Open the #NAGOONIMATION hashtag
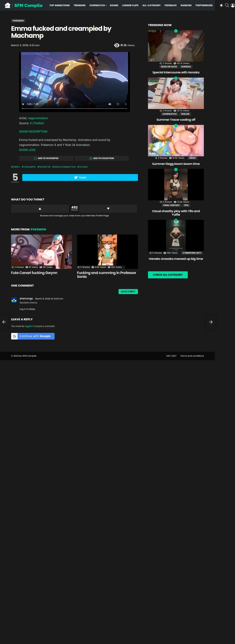Screen dimensions: 235x644 coord(64,167)
